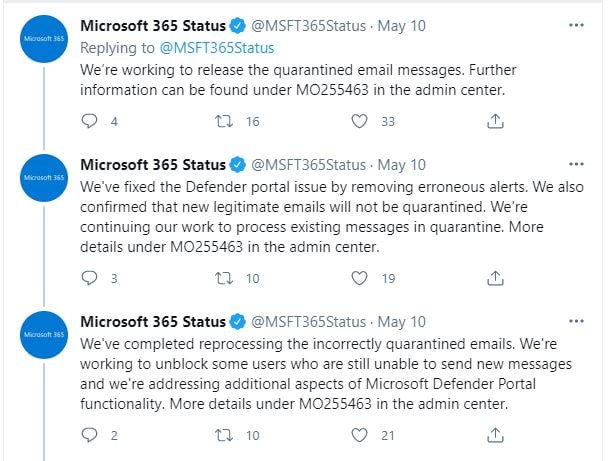Share the Defender portal fix tweet
This screenshot has height=461, width=608.
click(495, 278)
